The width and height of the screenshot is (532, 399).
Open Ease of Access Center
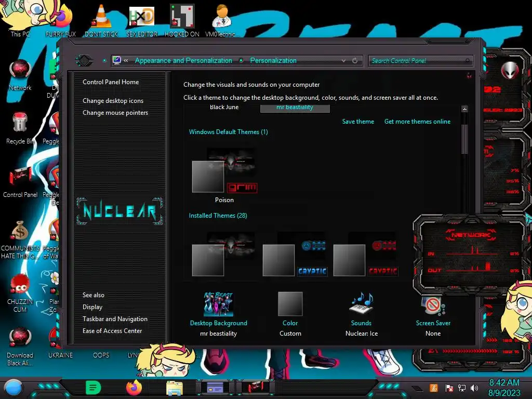pyautogui.click(x=112, y=331)
